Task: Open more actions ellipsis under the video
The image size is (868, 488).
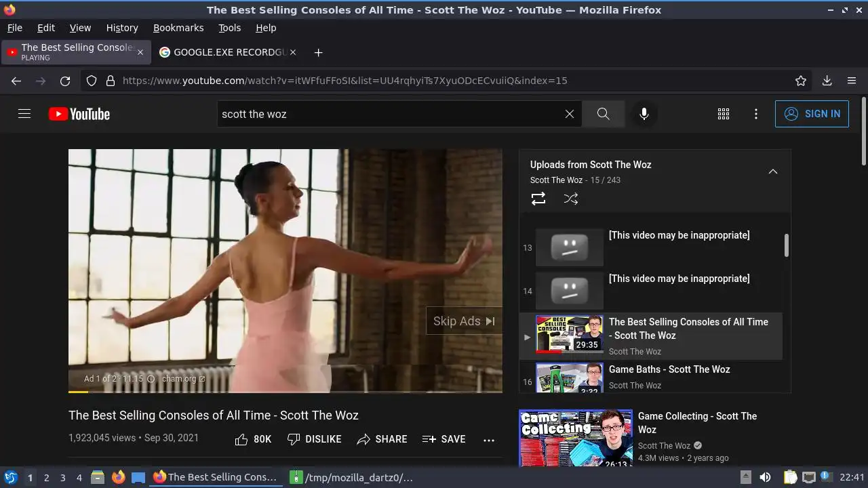Action: point(489,440)
